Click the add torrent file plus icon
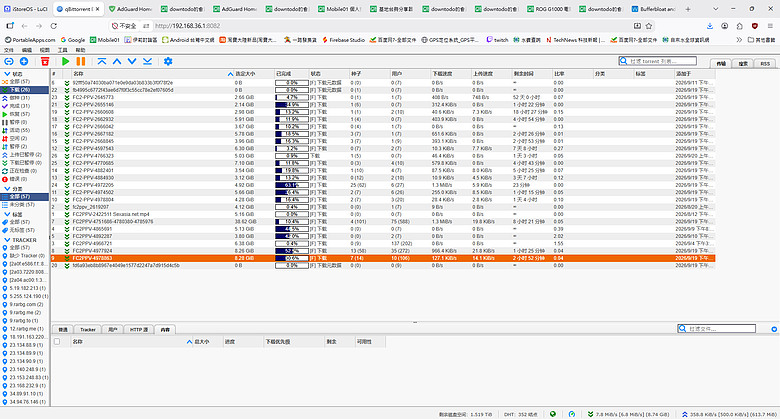780x419 pixels. point(24,61)
